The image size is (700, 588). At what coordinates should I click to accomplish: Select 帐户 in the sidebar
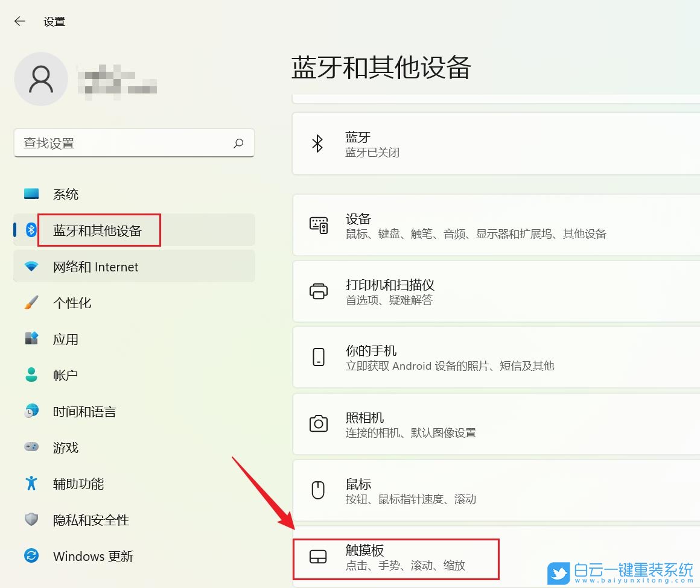(65, 375)
